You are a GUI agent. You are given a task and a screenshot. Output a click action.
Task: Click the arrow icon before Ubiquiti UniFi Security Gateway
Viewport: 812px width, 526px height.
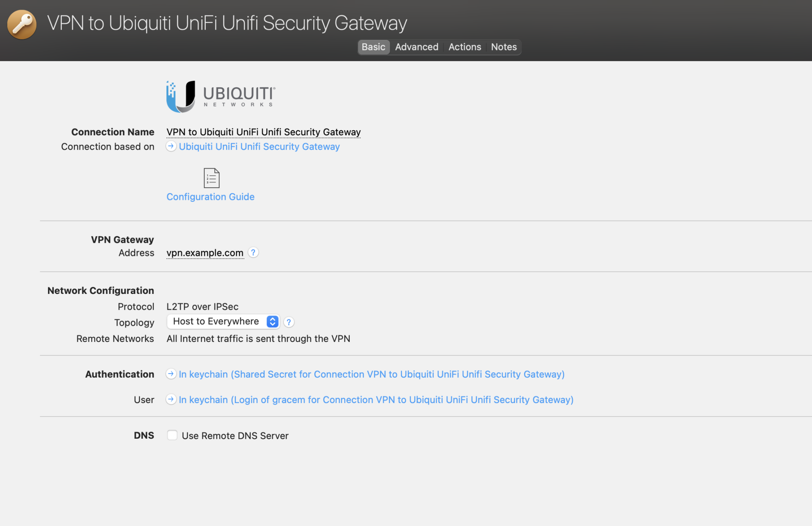pos(171,146)
